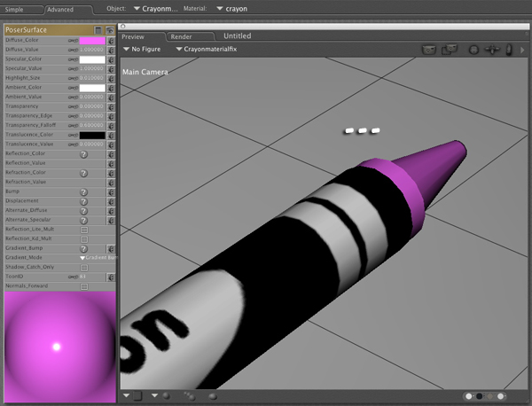The image size is (532, 406).
Task: Switch to the Render tab
Action: [x=181, y=37]
